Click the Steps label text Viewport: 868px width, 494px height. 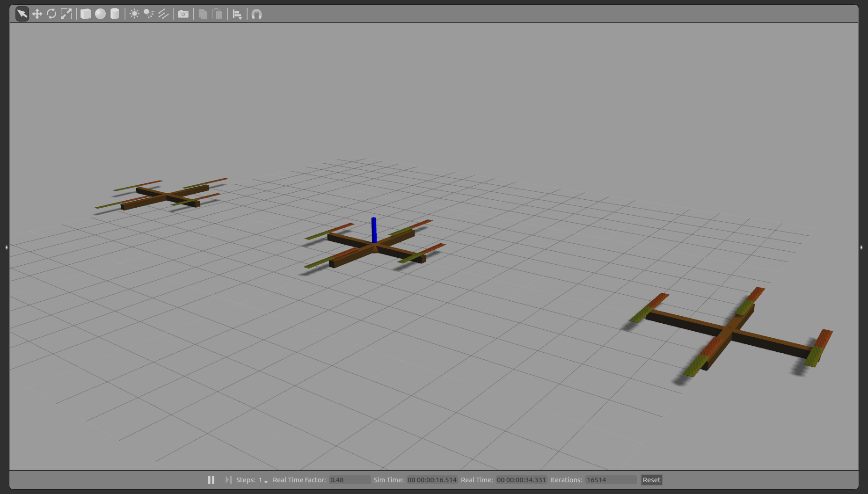246,480
